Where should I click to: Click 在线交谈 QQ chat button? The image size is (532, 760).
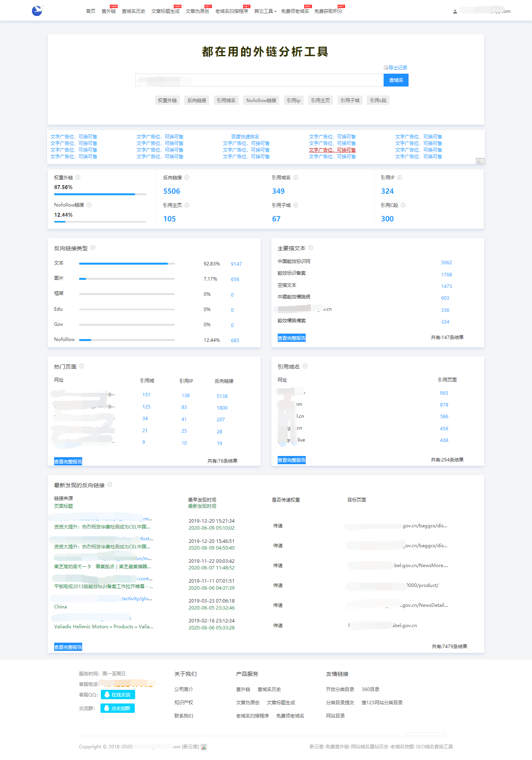tap(118, 695)
